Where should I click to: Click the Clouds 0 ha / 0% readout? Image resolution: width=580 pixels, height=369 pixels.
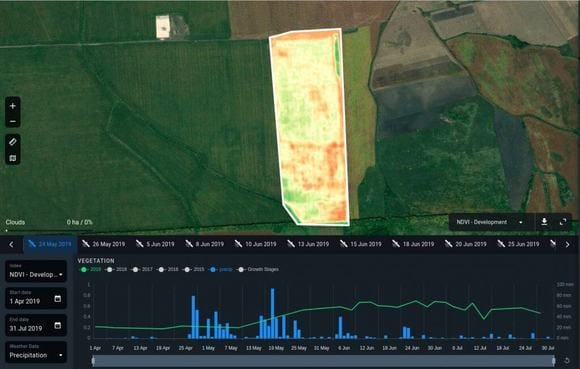49,222
